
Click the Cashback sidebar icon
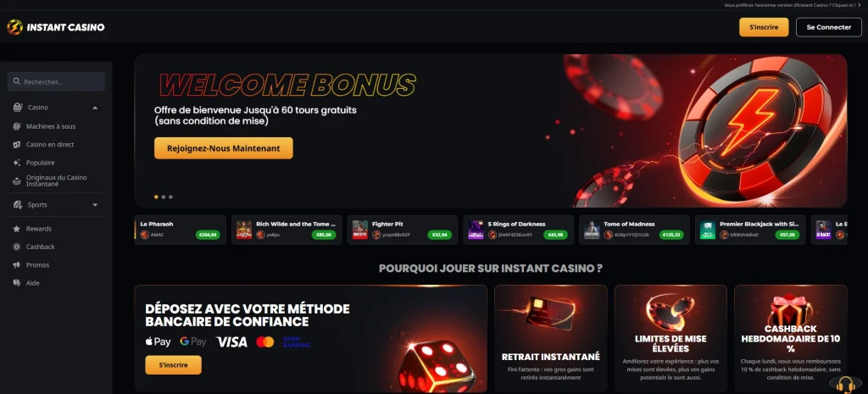(x=16, y=247)
